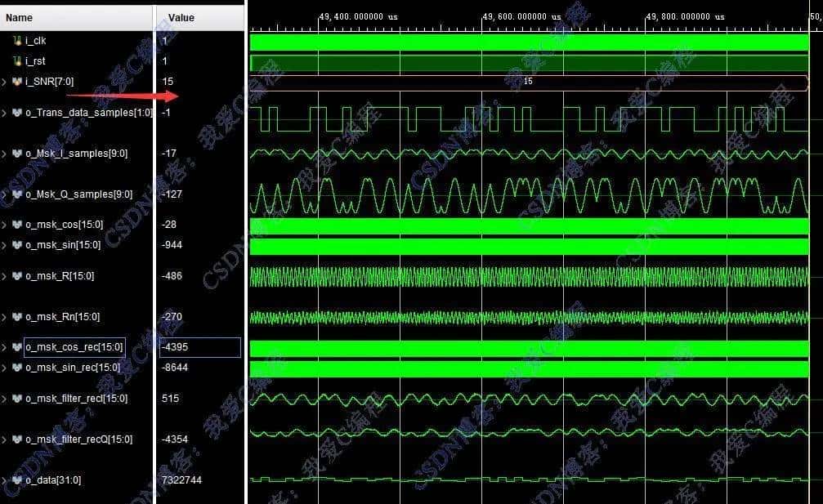Select the o_msk_cos[15:0] bus icon
823x504 pixels.
(18, 224)
